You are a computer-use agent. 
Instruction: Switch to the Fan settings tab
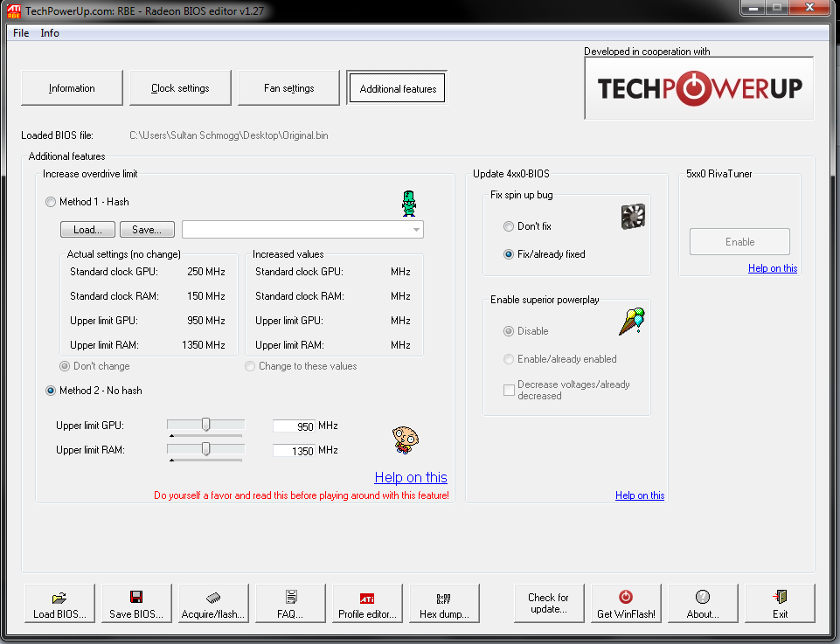[x=288, y=87]
